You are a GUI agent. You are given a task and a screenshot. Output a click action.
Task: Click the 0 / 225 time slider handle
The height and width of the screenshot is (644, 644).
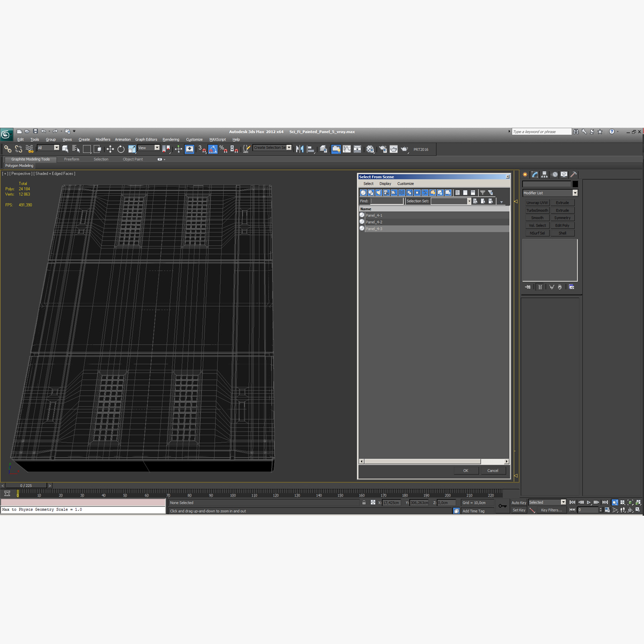pos(26,485)
